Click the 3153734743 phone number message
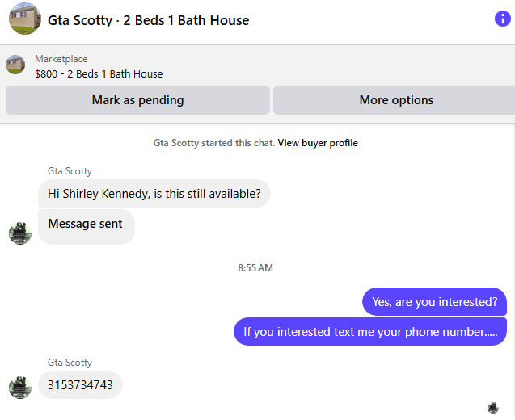 (x=80, y=385)
